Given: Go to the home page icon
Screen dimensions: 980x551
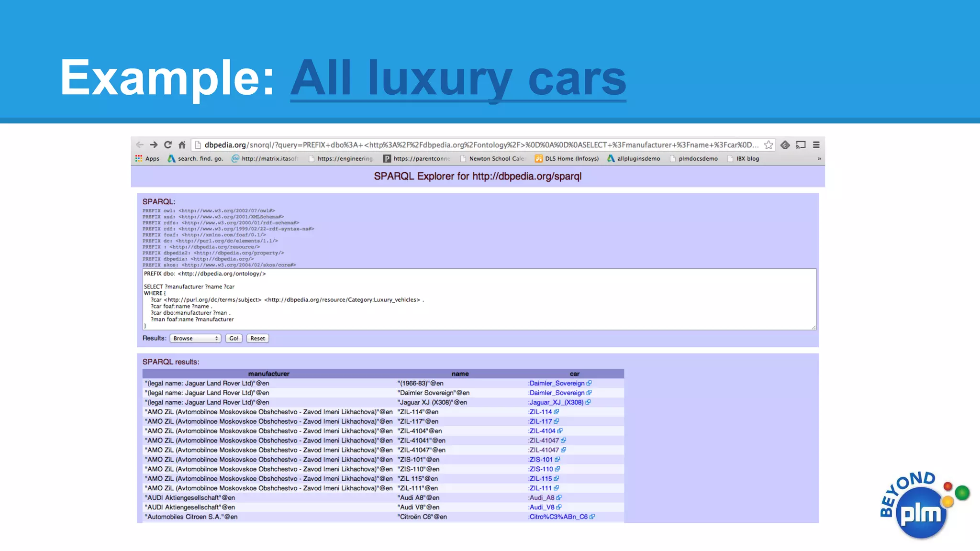Looking at the screenshot, I should 182,144.
